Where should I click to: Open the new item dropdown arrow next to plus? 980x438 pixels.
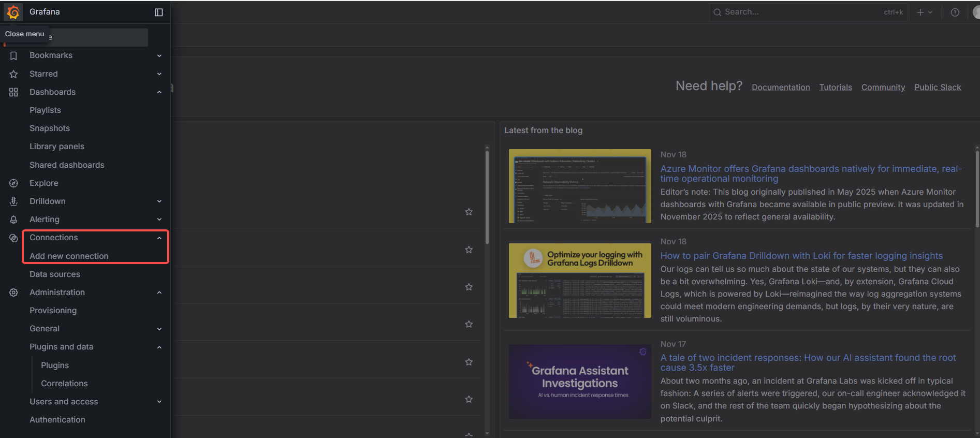[930, 12]
